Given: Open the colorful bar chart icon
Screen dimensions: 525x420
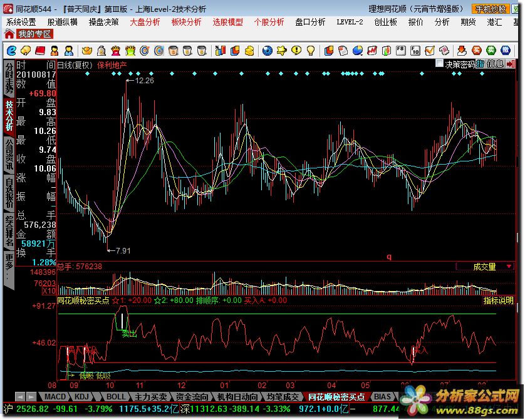Looking at the screenshot, I should [x=221, y=51].
